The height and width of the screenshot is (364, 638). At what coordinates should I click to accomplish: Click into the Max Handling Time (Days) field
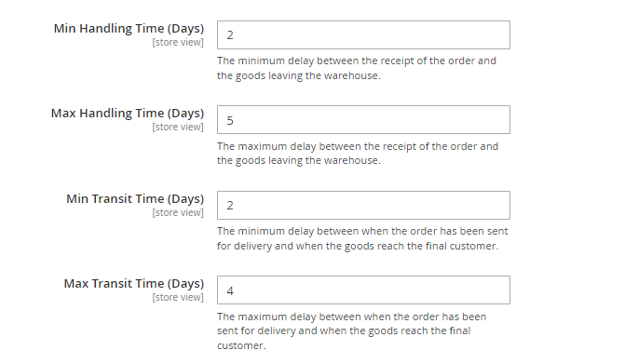[363, 119]
